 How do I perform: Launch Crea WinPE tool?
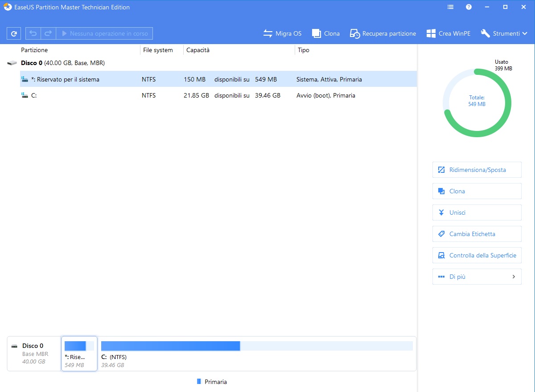(448, 33)
